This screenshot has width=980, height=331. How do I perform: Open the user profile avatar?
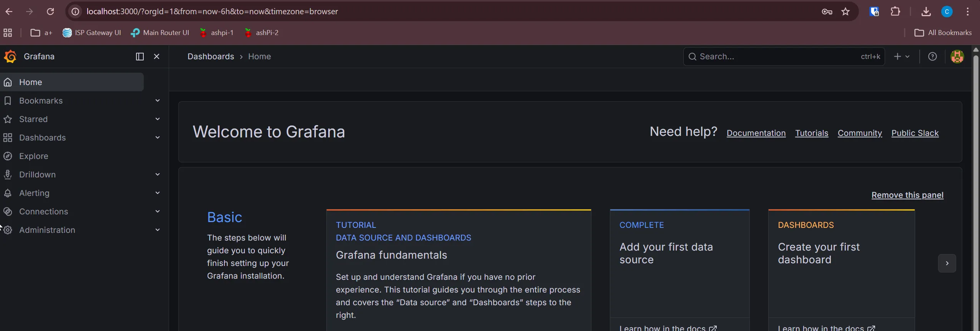(957, 57)
